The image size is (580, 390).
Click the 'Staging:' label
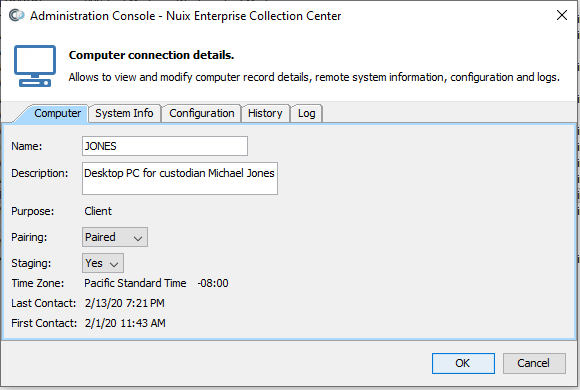[x=31, y=263]
